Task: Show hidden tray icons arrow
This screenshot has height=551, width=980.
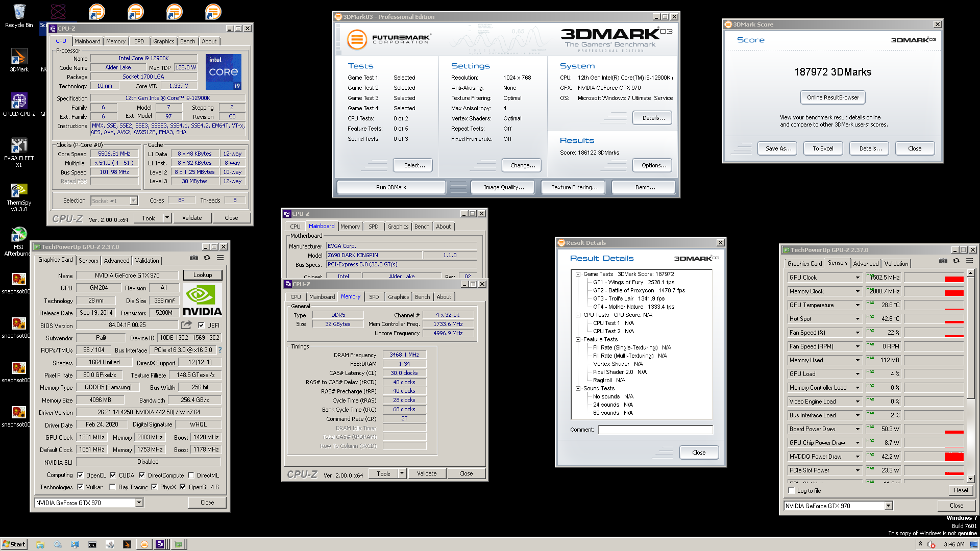Action: [920, 544]
